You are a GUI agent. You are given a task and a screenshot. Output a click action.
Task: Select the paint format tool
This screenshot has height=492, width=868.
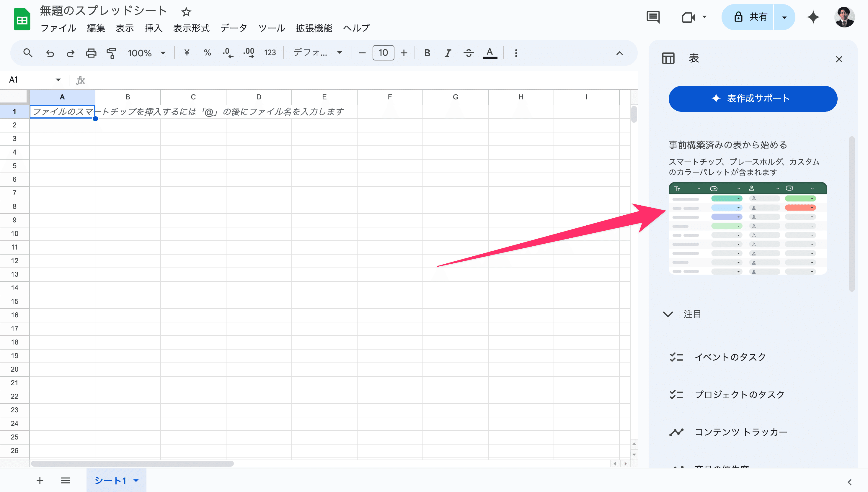point(111,53)
